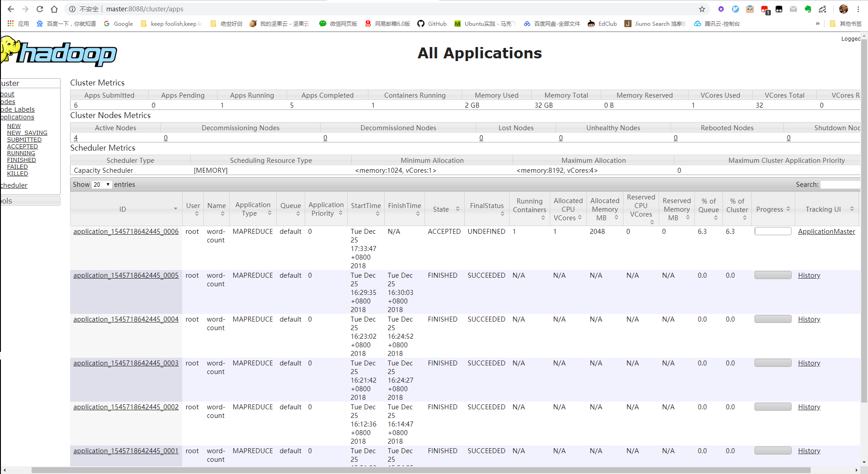868x474 pixels.
Task: Filter applications by FINISHED state
Action: 21,160
